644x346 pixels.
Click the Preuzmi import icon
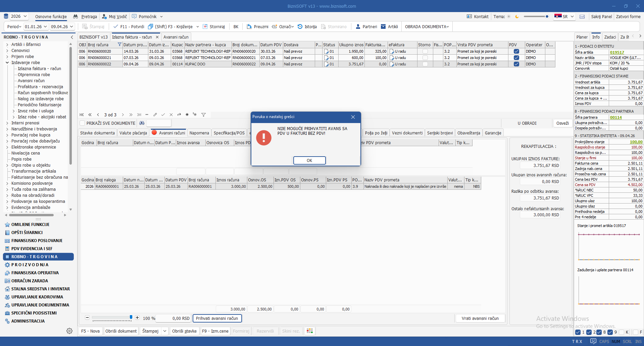249,26
